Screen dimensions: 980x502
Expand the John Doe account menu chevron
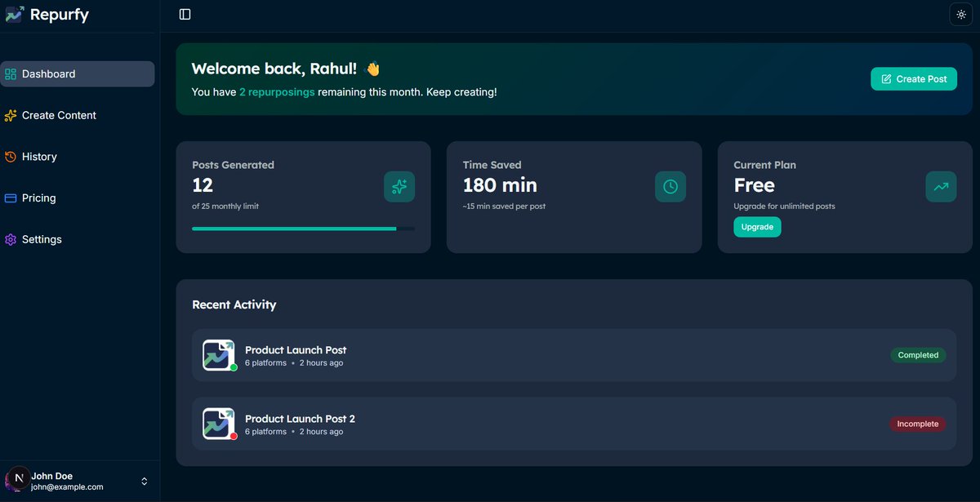pos(145,482)
